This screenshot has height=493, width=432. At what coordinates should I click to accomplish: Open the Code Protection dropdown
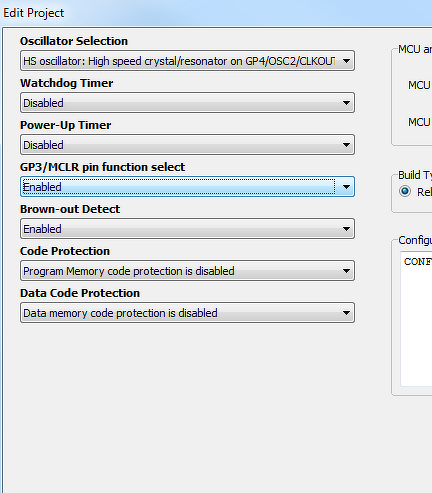pos(187,271)
